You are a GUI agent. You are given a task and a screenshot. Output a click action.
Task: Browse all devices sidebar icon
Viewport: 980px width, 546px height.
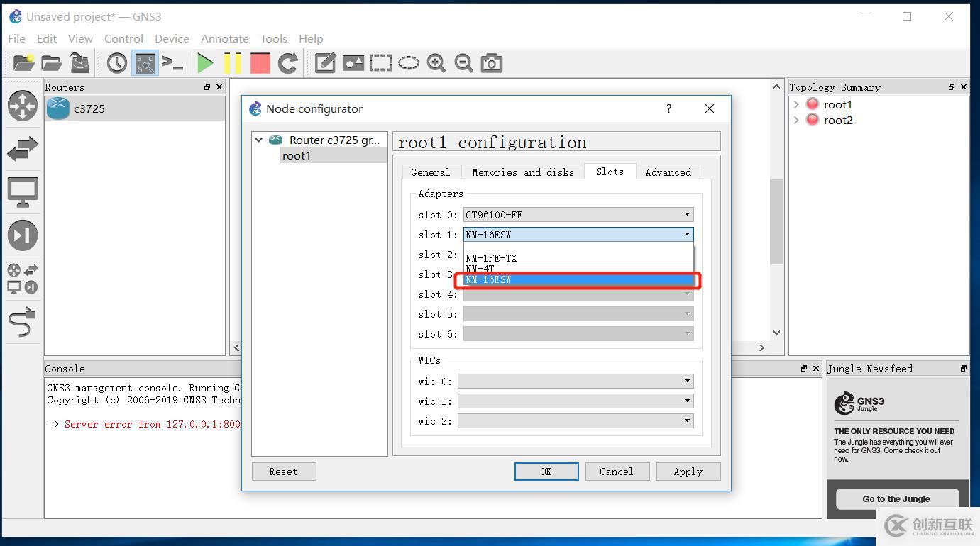23,279
